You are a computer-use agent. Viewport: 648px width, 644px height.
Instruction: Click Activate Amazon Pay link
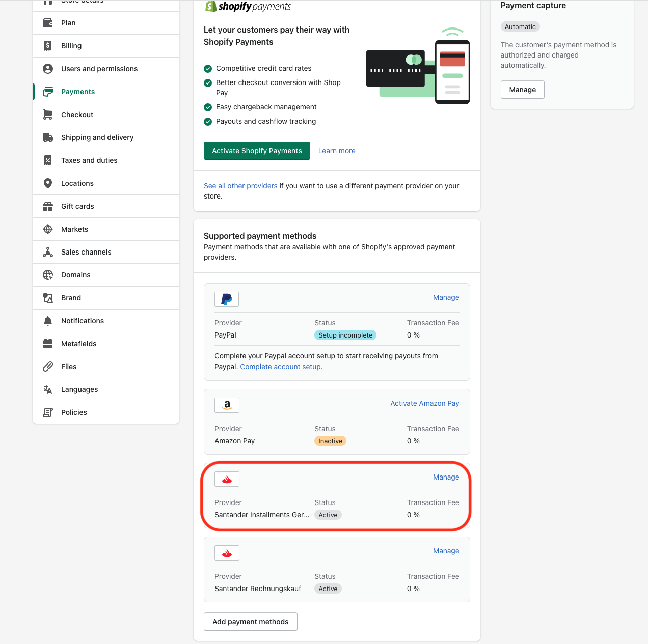pos(425,403)
